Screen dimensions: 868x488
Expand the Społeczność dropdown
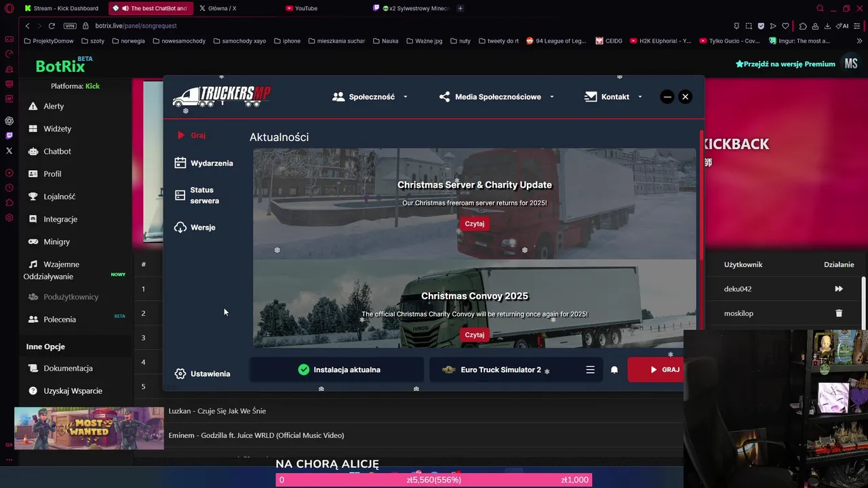tap(370, 97)
